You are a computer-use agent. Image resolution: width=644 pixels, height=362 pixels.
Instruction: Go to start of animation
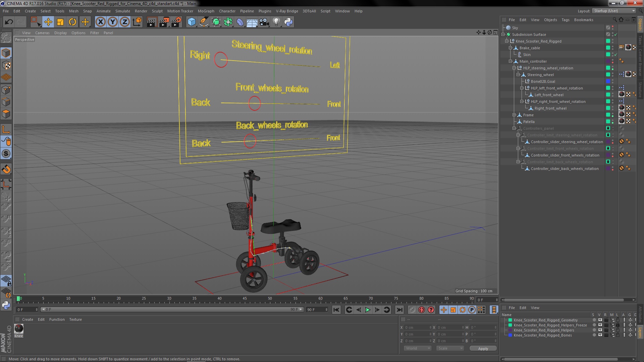(x=336, y=310)
